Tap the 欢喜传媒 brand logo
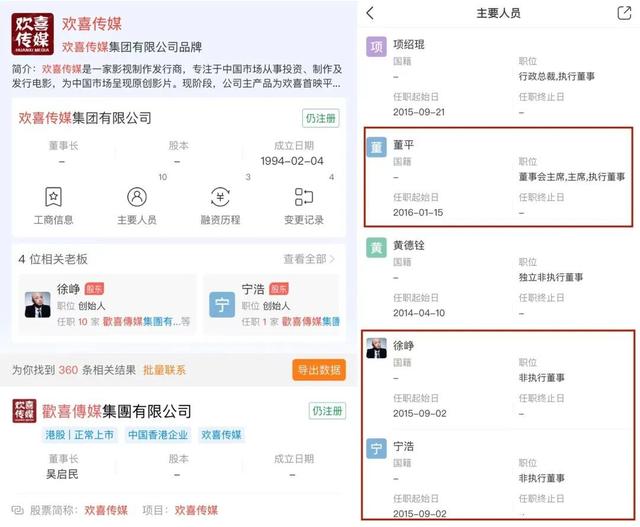This screenshot has height=527, width=640. click(x=33, y=34)
